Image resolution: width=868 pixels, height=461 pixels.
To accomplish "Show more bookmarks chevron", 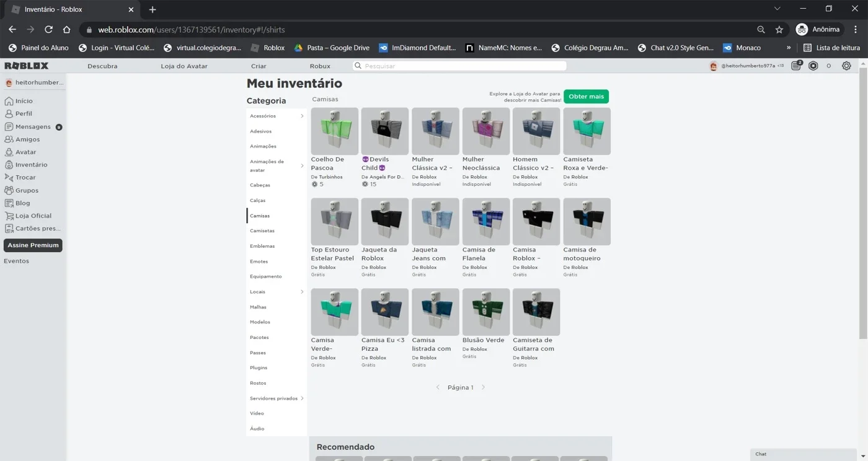I will point(789,48).
